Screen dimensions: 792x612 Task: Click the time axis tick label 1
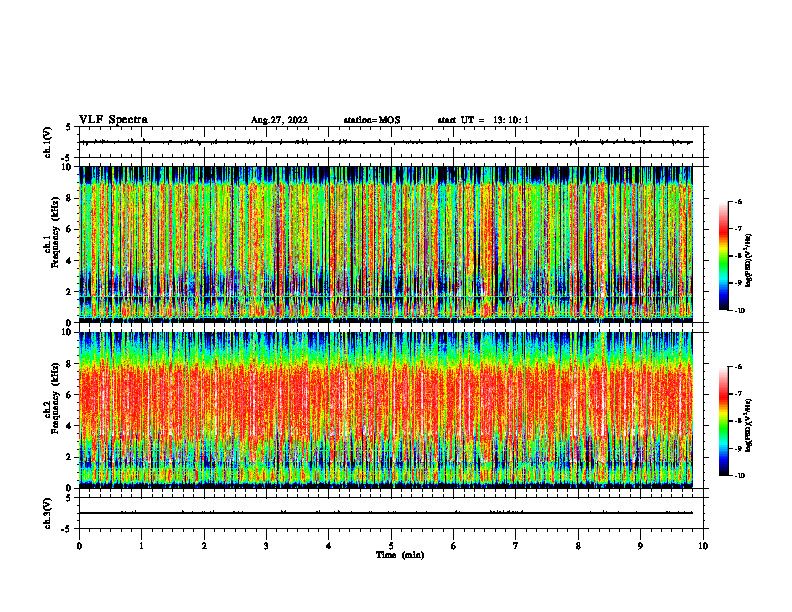point(141,546)
